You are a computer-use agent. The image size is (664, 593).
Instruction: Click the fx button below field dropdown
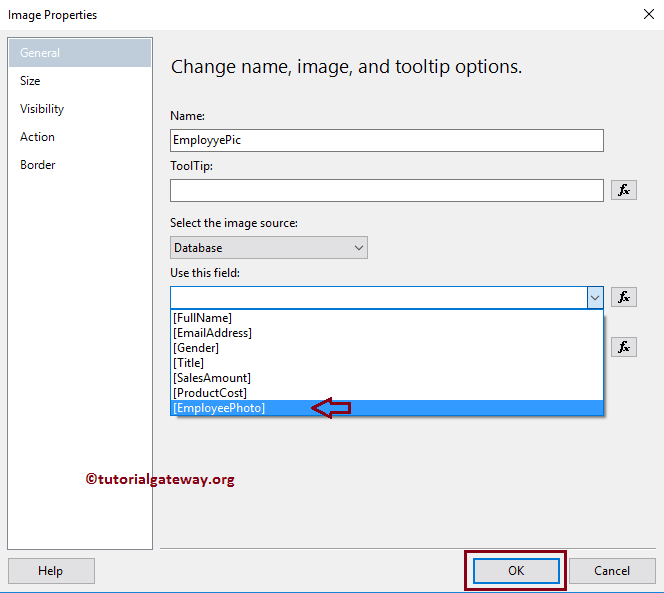[623, 347]
